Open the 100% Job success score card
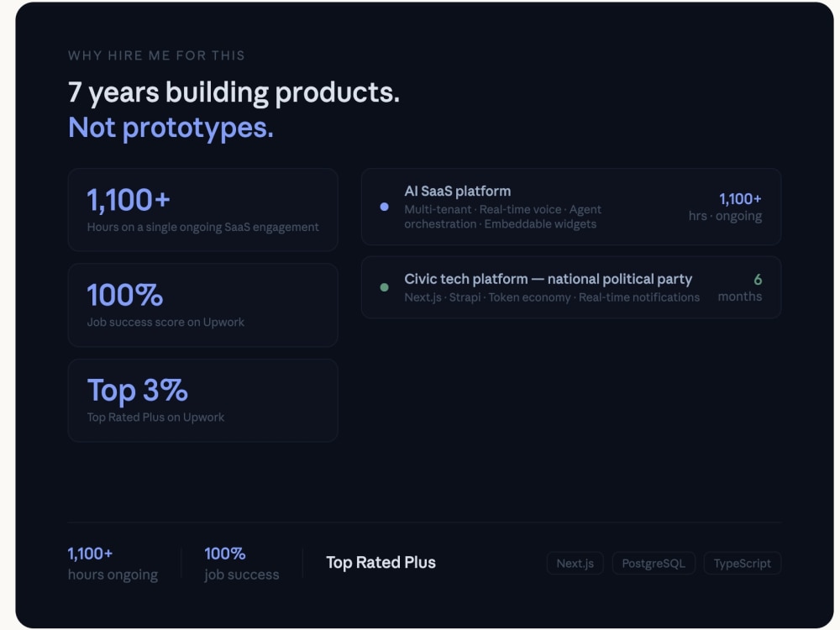 point(203,306)
